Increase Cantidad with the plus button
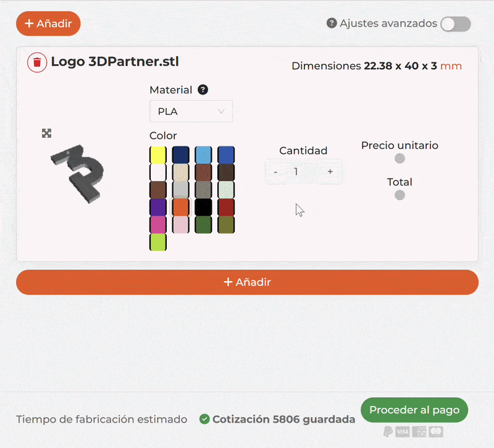The width and height of the screenshot is (494, 448). point(330,172)
